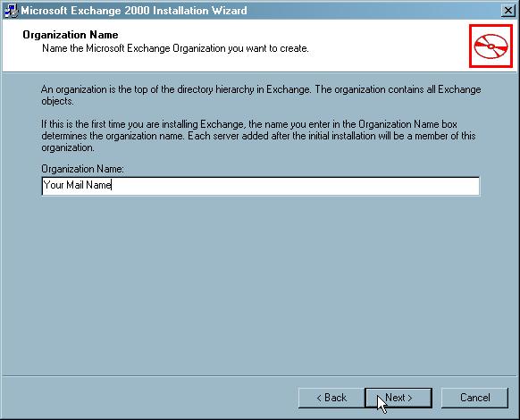Screen dimensions: 520x420
Task: Click the red CD disc icon
Action: pyautogui.click(x=491, y=46)
